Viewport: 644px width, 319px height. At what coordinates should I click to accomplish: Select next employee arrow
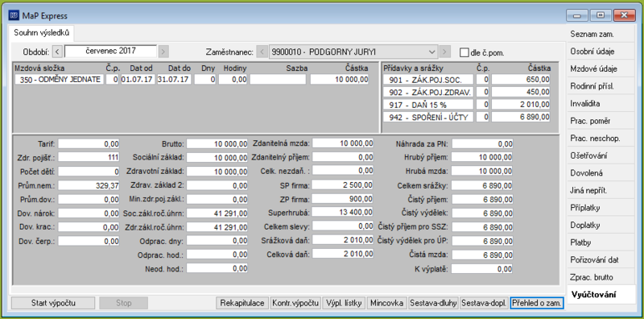pyautogui.click(x=444, y=52)
